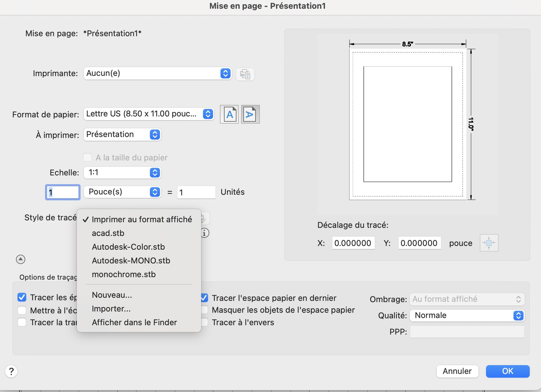The image size is (541, 392).
Task: Select landscape paper orientation icon
Action: (250, 114)
